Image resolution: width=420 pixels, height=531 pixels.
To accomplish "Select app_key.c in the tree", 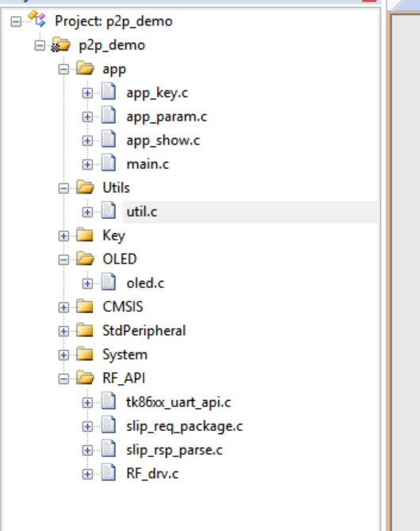I will 157,93.
